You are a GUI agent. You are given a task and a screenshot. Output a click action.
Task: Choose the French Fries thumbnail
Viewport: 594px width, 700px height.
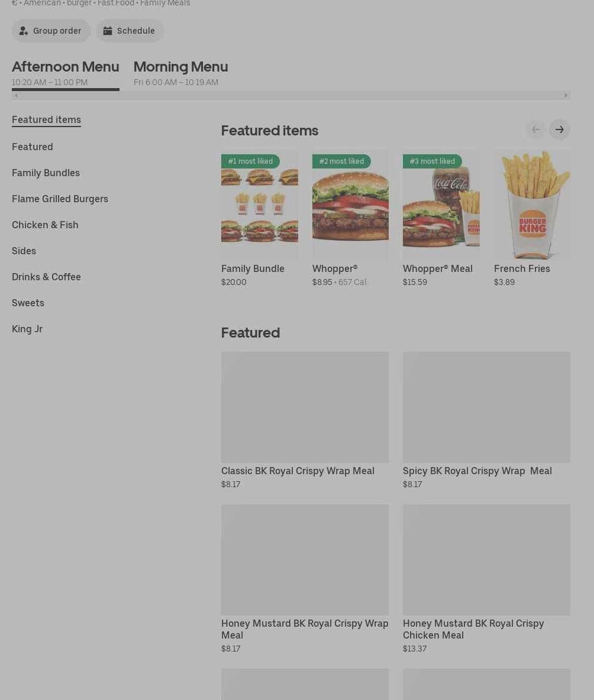coord(532,205)
